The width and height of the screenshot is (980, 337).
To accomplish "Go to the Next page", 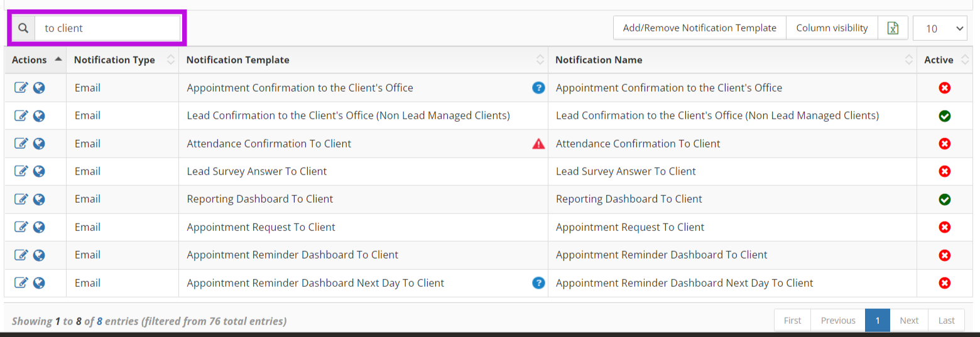I will (x=908, y=321).
